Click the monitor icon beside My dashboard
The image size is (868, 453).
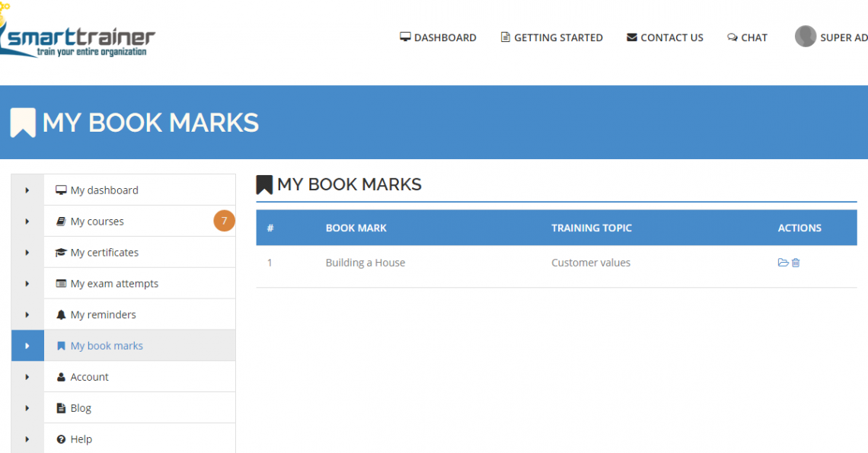point(61,190)
